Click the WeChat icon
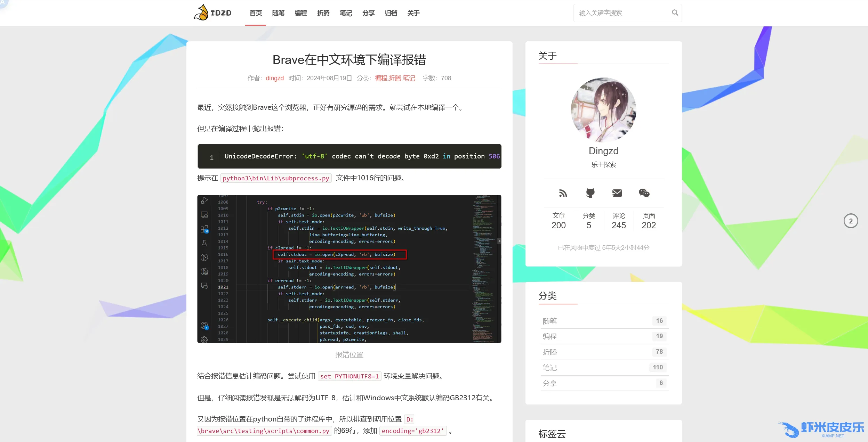Screen dimensions: 868x442 (x=644, y=193)
